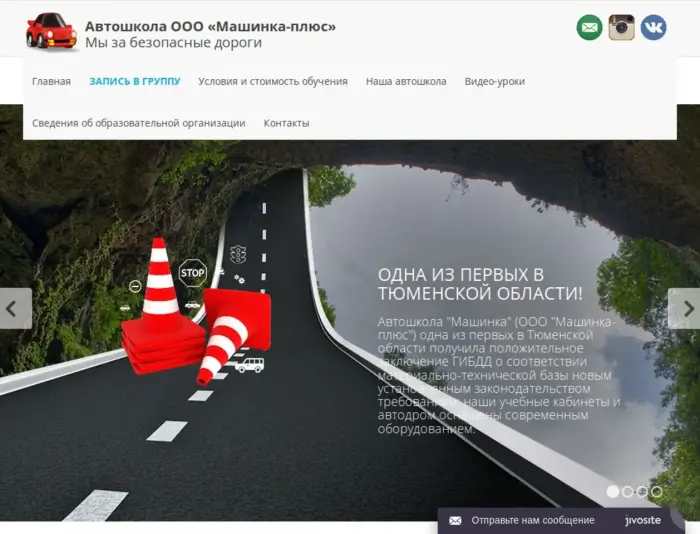Open Сведения об образовательной организации menu
This screenshot has height=534, width=700.
tap(139, 123)
